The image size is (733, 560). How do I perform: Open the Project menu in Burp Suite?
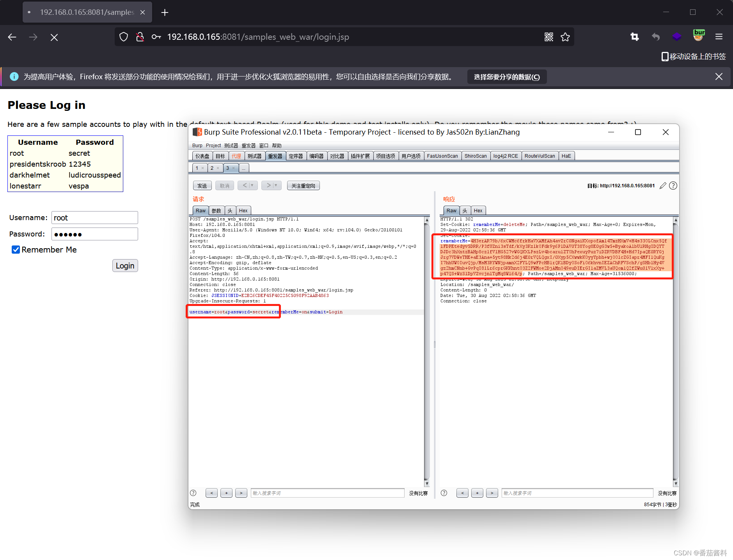pyautogui.click(x=213, y=146)
